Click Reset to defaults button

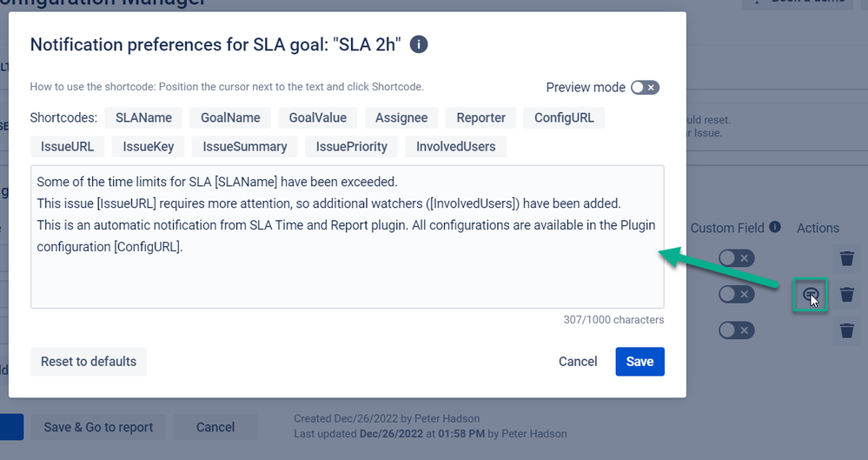coord(89,362)
